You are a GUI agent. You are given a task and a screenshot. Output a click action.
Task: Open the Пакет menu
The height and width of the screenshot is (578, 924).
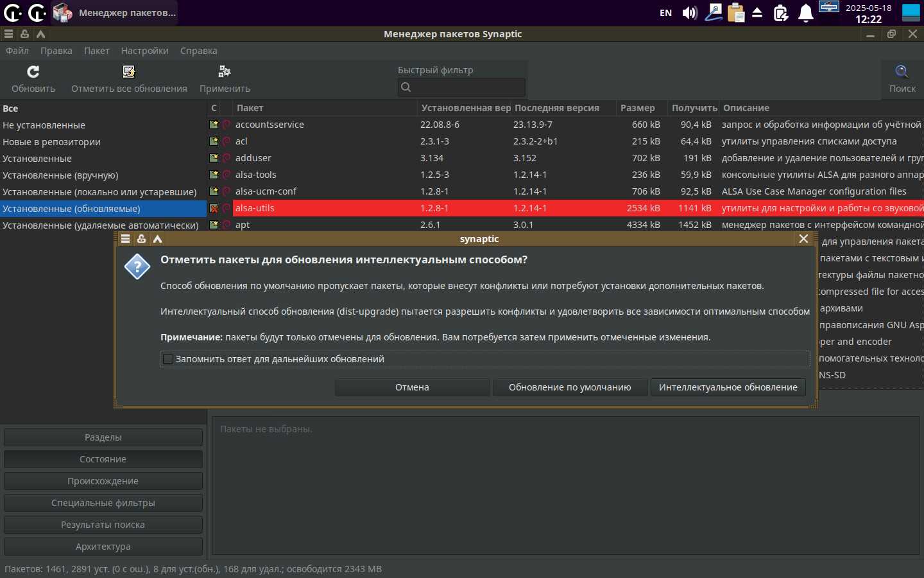click(97, 51)
